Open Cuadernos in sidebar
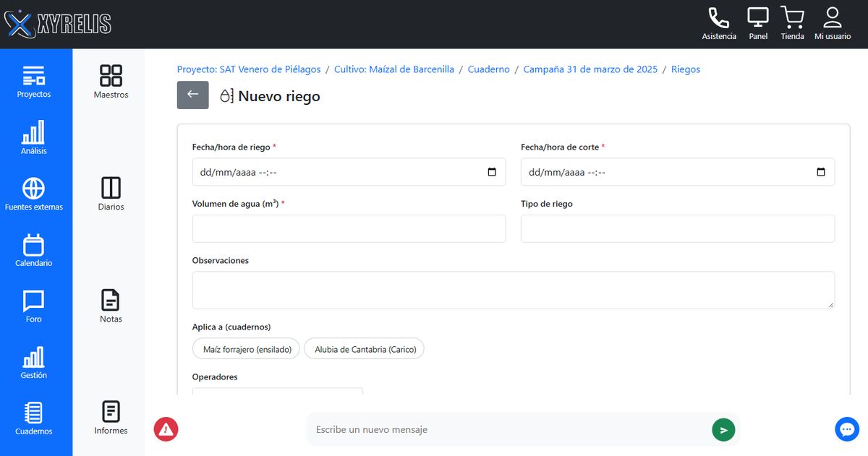The width and height of the screenshot is (868, 456). click(x=34, y=419)
